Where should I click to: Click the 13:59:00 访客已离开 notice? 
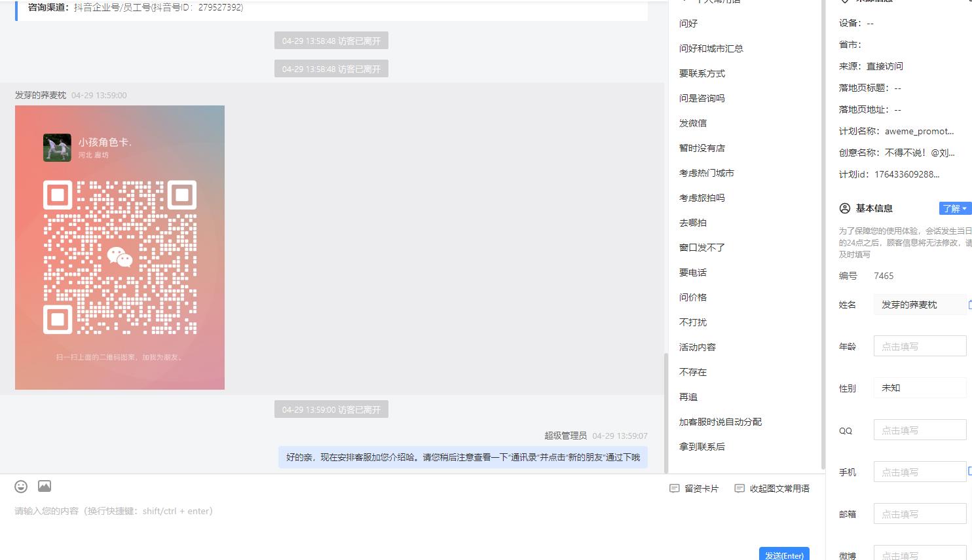(331, 409)
